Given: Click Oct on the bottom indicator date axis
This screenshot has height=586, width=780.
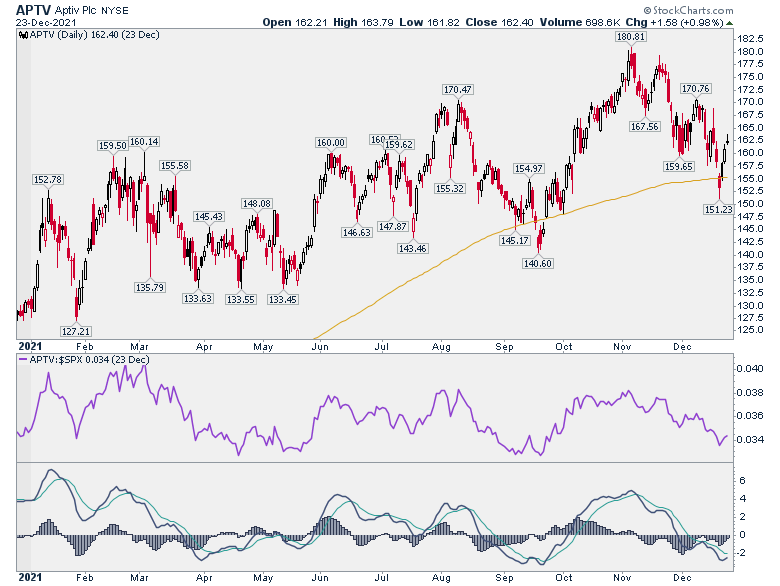Looking at the screenshot, I should pos(564,577).
